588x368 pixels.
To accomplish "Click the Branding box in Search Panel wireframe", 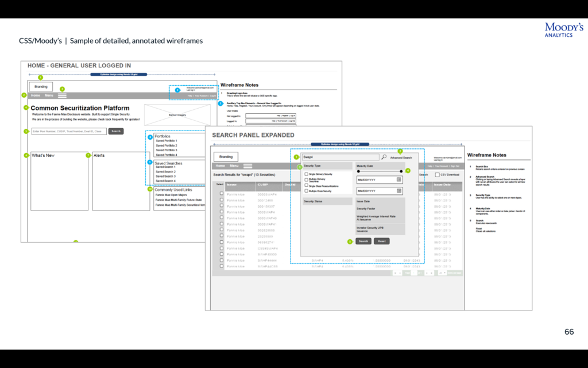I will tap(226, 156).
